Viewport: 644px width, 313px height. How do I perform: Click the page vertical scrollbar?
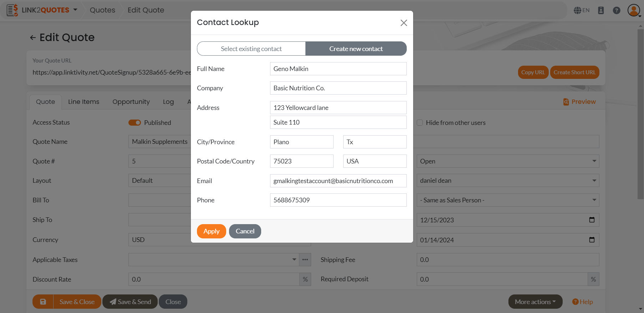click(x=641, y=114)
